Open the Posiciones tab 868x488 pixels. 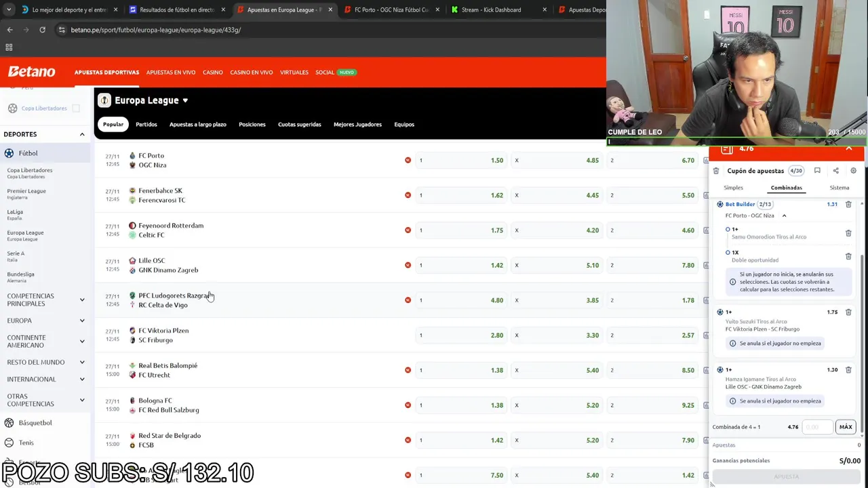tap(252, 125)
